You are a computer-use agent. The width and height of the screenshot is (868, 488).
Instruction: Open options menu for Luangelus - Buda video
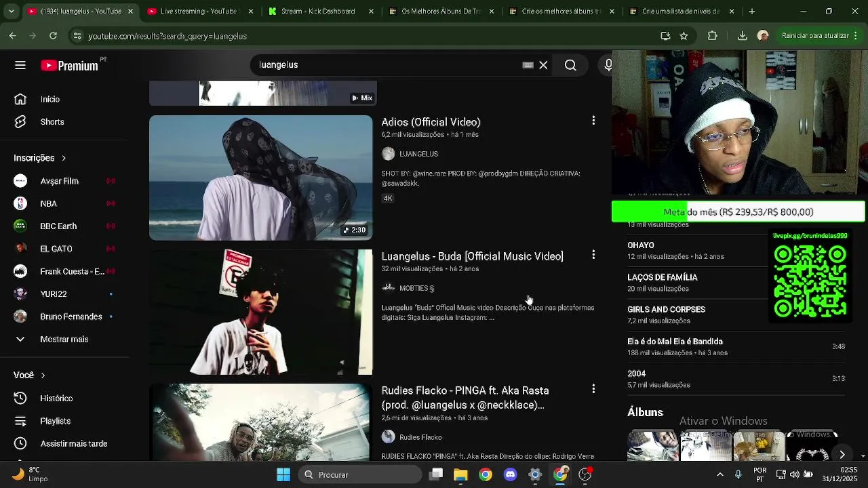point(593,255)
